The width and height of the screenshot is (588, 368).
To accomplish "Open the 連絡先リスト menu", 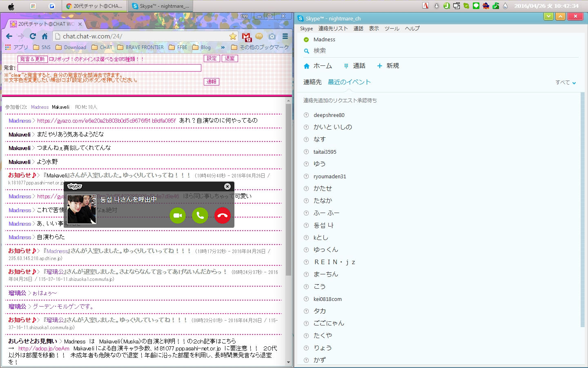I will point(333,29).
